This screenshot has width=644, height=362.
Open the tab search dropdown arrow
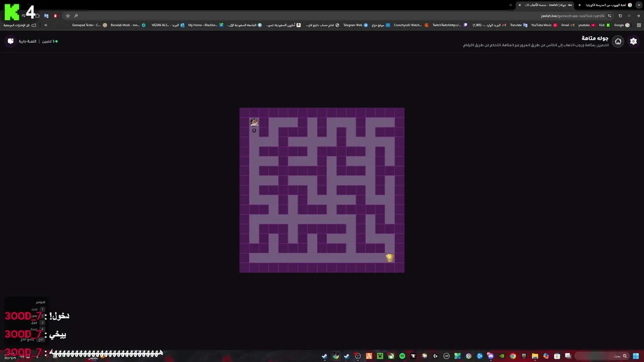click(x=638, y=5)
